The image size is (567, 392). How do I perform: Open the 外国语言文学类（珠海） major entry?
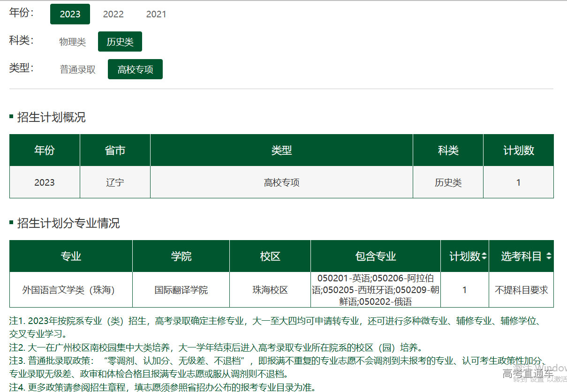tap(68, 290)
